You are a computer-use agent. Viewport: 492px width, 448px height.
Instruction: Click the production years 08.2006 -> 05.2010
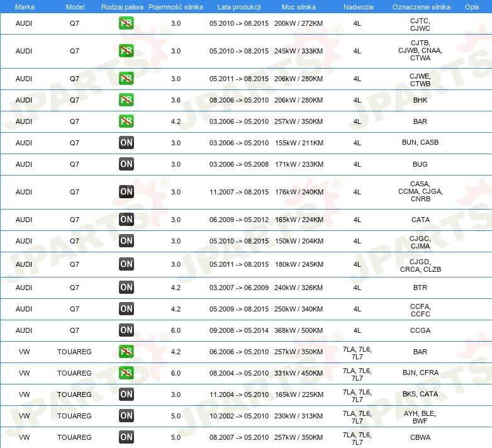[239, 100]
